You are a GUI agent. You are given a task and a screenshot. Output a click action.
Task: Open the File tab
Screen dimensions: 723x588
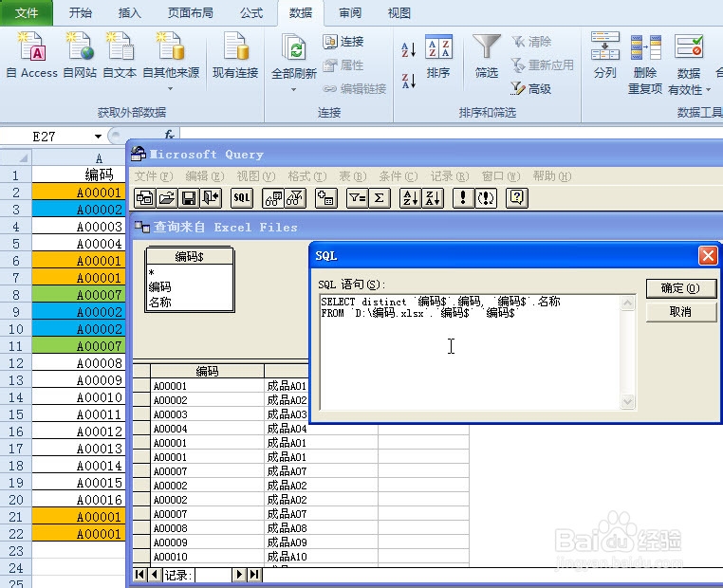[x=27, y=13]
